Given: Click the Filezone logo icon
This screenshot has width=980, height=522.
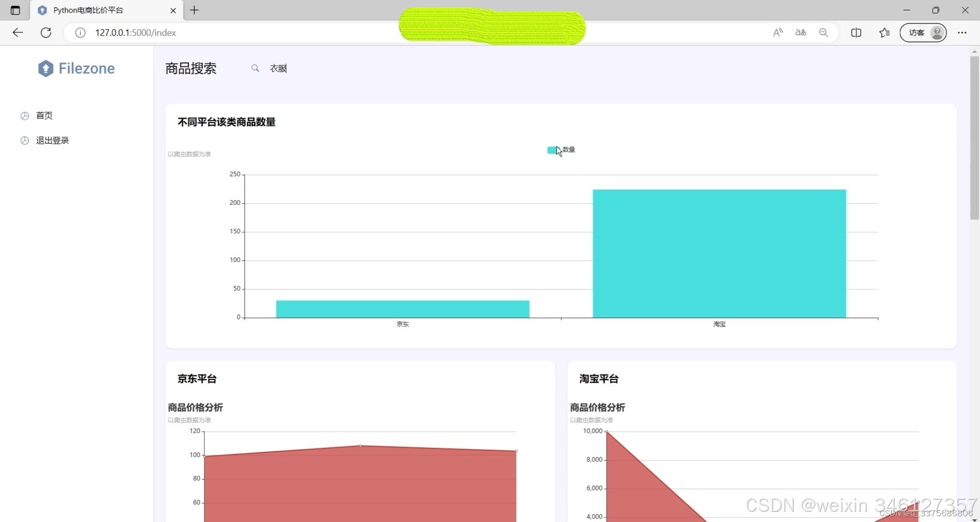Looking at the screenshot, I should pos(46,68).
